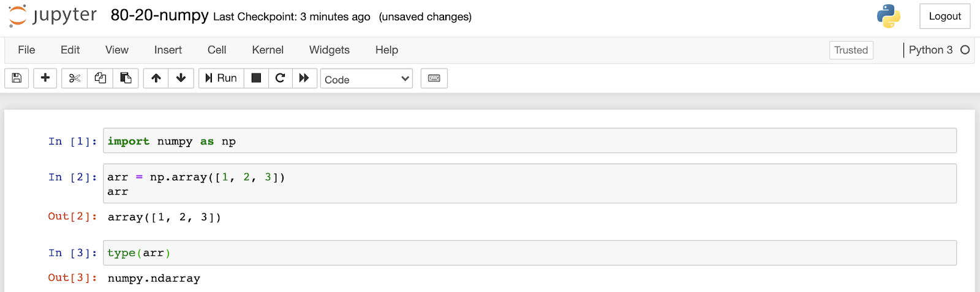Open the command palette keyboard icon
This screenshot has width=980, height=292.
[434, 78]
